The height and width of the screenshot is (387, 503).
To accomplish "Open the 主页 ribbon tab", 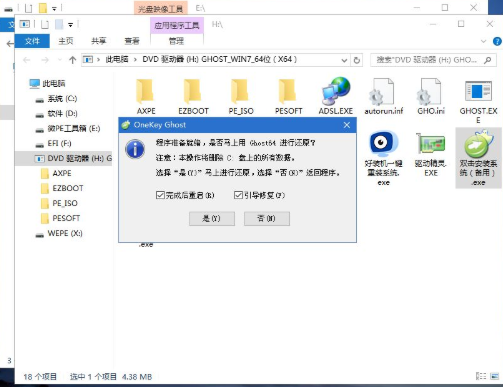I will 66,41.
